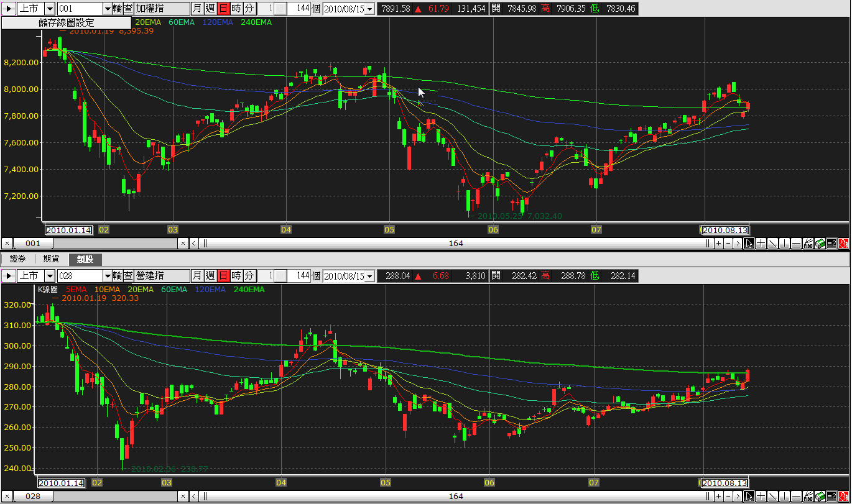Click 240EMA legend label in top chart
Viewport: 852px width, 504px height.
click(256, 22)
